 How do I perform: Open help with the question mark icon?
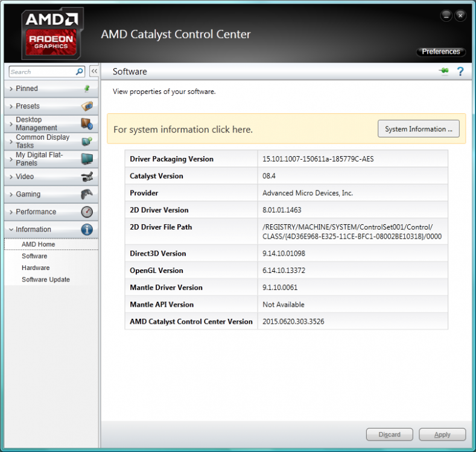460,71
